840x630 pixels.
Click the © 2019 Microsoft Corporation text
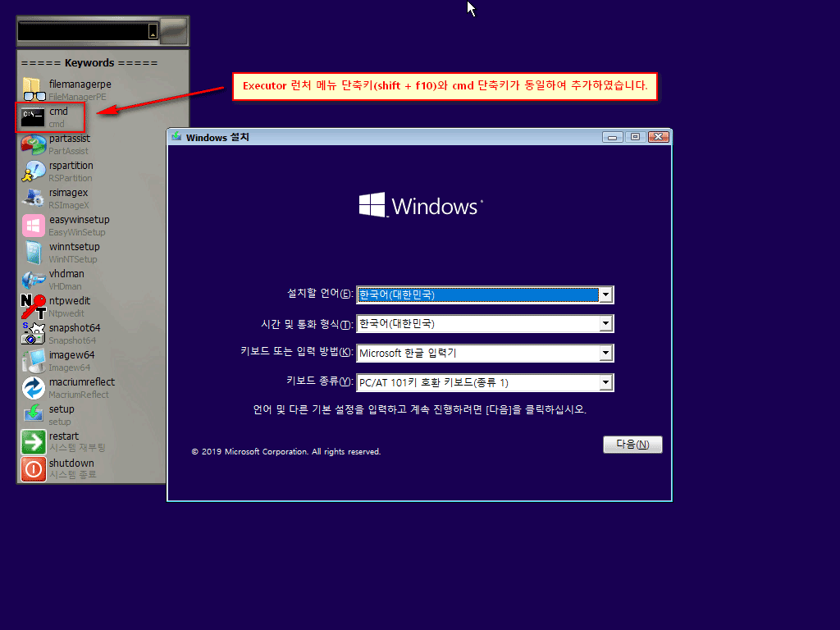(286, 452)
